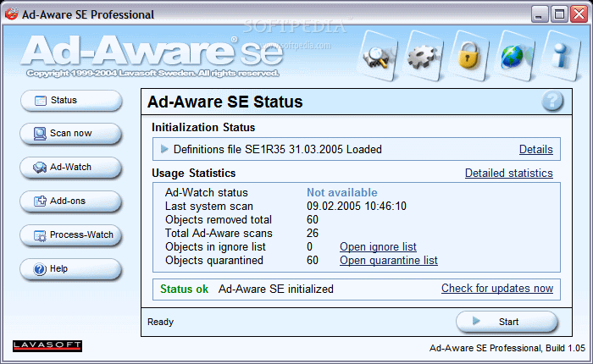The image size is (593, 364).
Task: Open quarantine padlock icon
Action: 468,57
